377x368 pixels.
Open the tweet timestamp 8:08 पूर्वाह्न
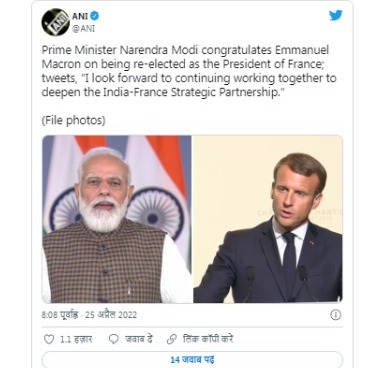[x=60, y=315]
